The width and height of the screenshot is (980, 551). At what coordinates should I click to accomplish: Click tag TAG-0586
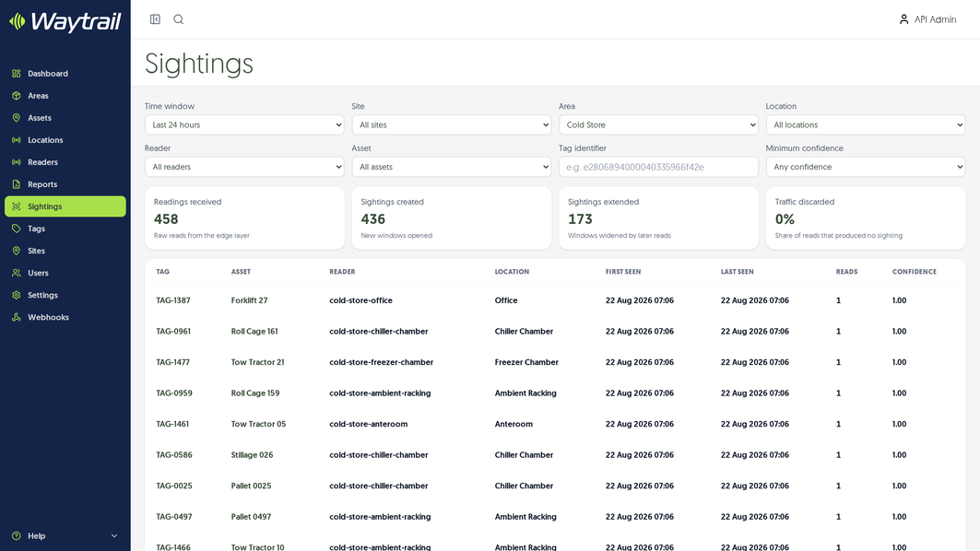tap(173, 455)
